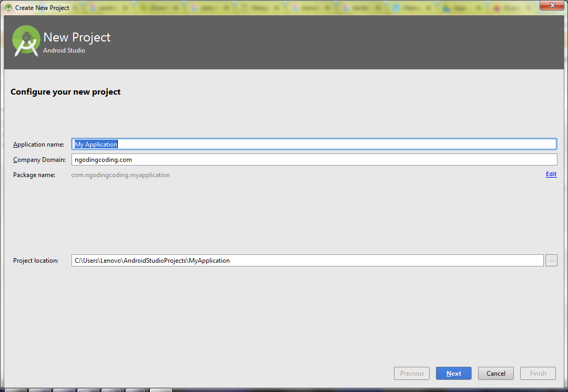Click the fourth taskbar icon from the left
568x392 pixels.
pyautogui.click(x=88, y=389)
